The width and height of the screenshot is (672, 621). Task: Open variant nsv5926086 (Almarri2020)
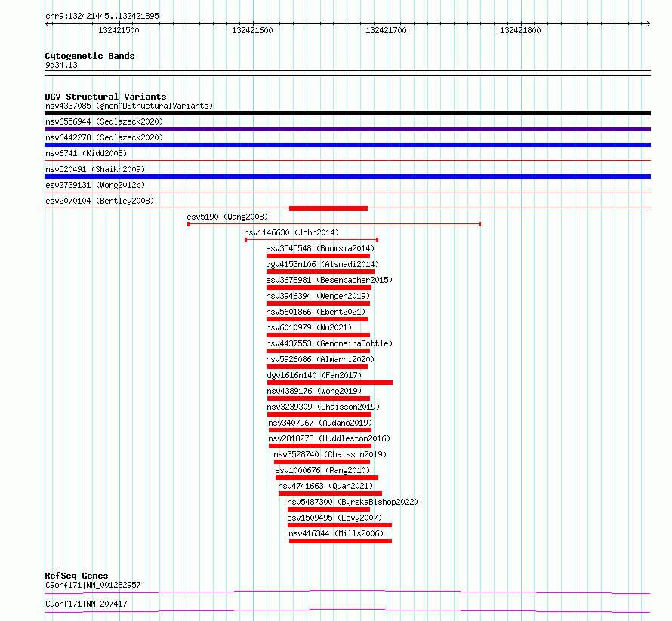click(x=319, y=359)
